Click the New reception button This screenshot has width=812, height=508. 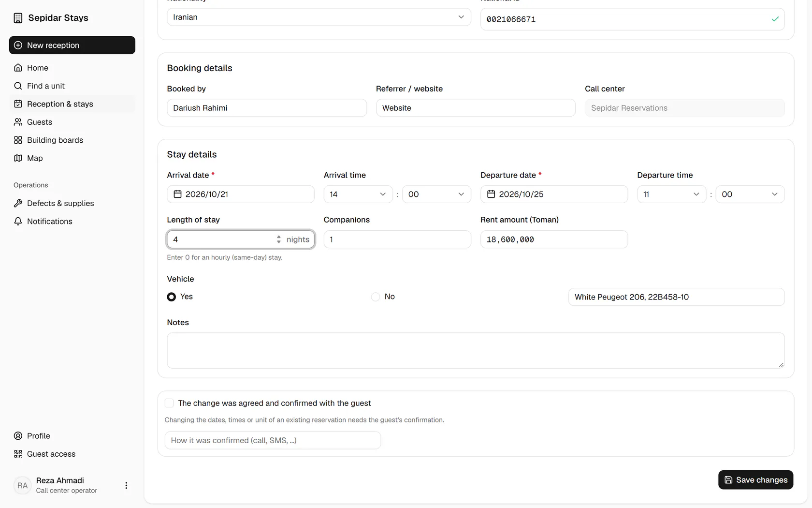click(x=72, y=45)
